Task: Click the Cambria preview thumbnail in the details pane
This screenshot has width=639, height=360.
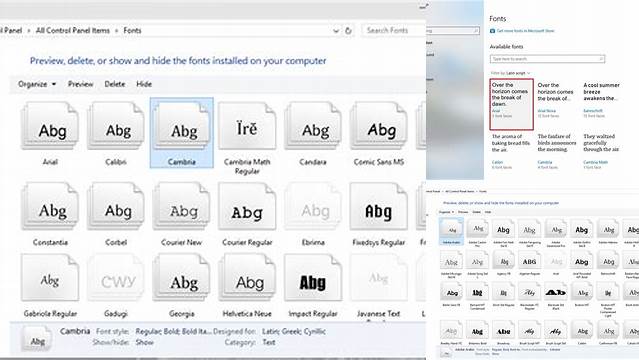Action: pos(37,338)
